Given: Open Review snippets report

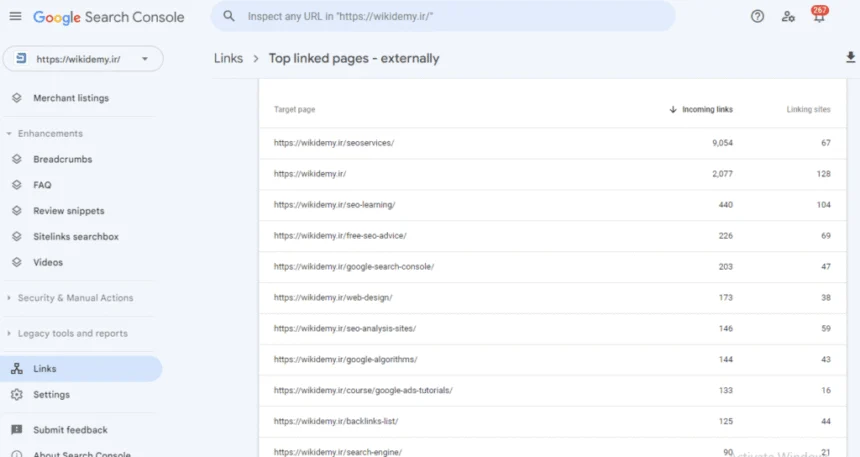Looking at the screenshot, I should pos(69,211).
